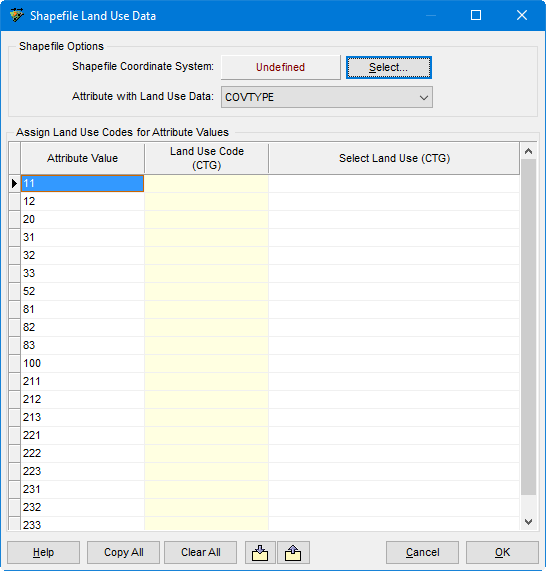Screen dimensions: 546x571
Task: Cancel the land use dialog
Action: [x=423, y=552]
